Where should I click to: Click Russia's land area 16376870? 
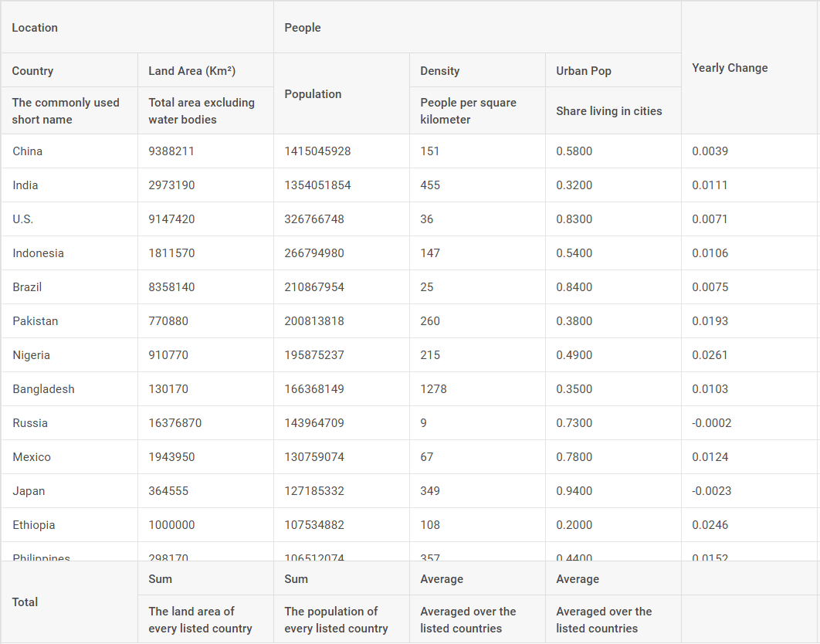click(x=205, y=423)
